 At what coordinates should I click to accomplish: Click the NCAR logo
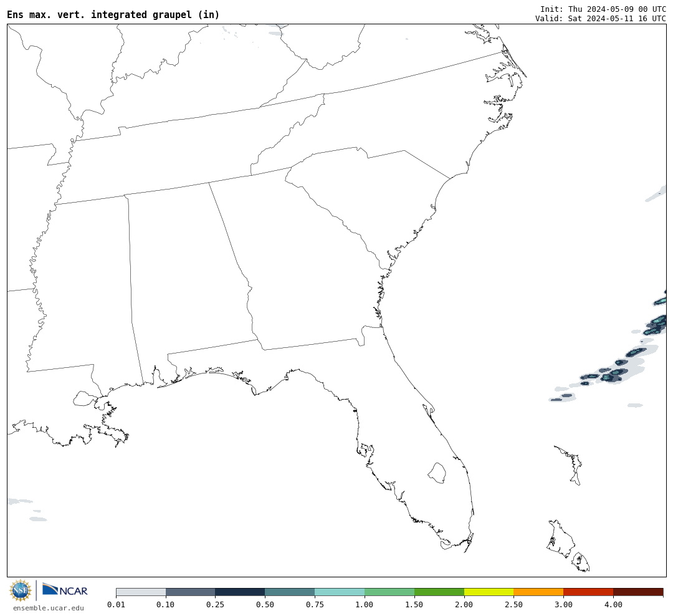[65, 590]
